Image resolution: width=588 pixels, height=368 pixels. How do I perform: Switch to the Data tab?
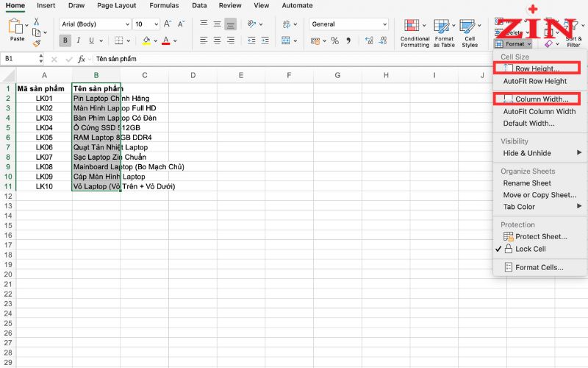tap(199, 6)
